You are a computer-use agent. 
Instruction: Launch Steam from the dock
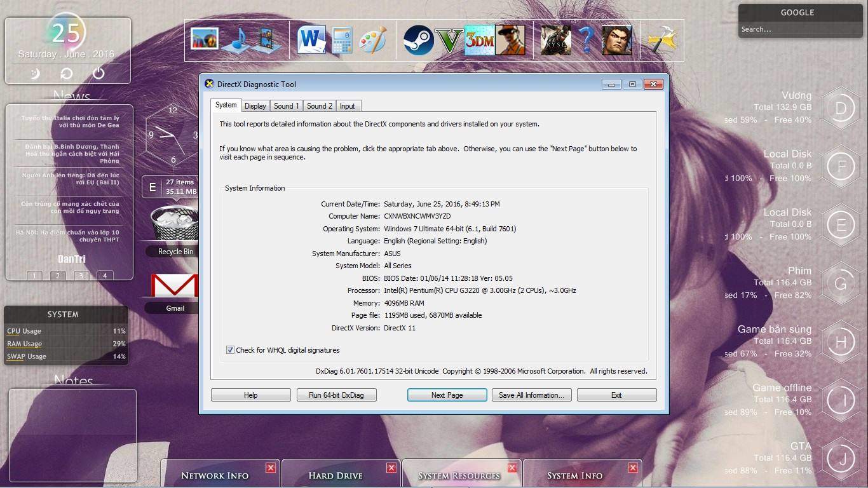pyautogui.click(x=419, y=40)
